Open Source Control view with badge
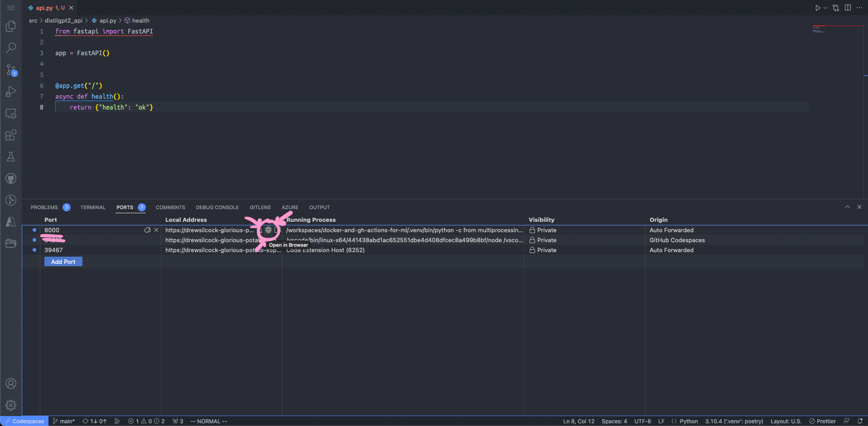The image size is (868, 426). click(x=11, y=70)
